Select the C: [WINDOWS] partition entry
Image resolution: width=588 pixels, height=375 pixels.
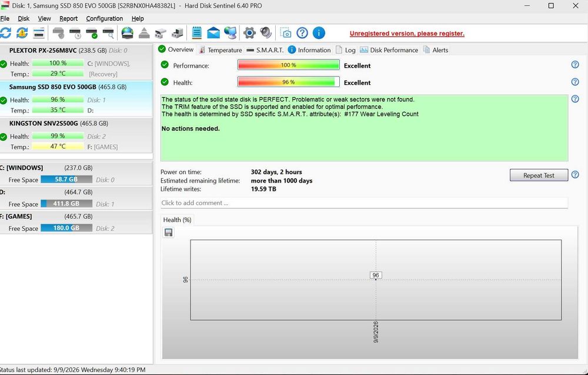click(76, 174)
